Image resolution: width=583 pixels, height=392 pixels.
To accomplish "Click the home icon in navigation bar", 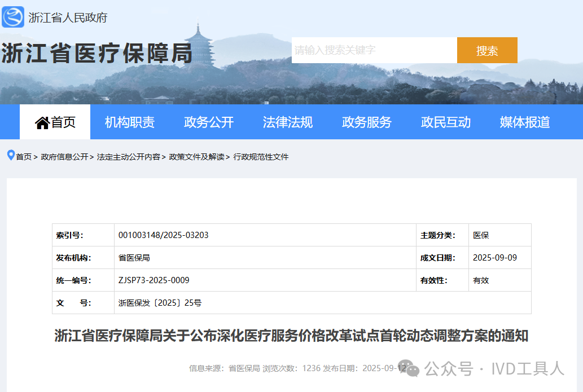I will (x=42, y=122).
